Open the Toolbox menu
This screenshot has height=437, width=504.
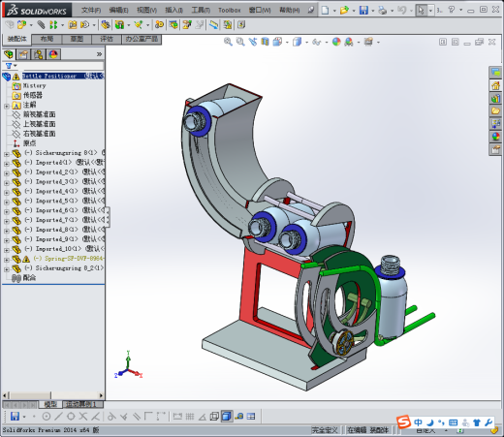pos(230,11)
